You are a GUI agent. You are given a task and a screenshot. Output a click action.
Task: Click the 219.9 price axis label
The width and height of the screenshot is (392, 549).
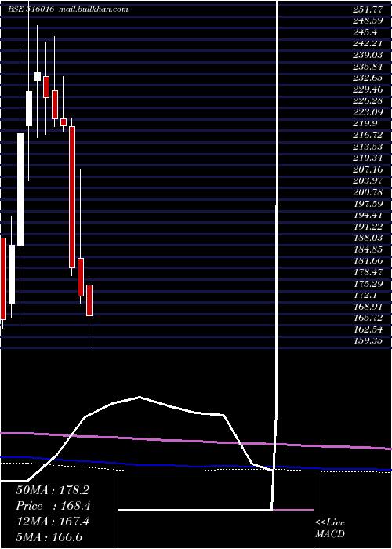[365, 124]
